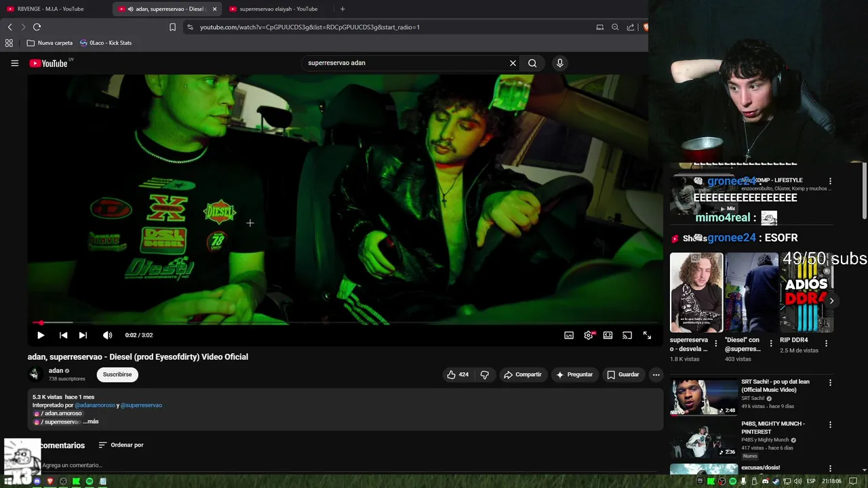The width and height of the screenshot is (868, 488).
Task: Share this page from the address bar
Action: [x=631, y=27]
